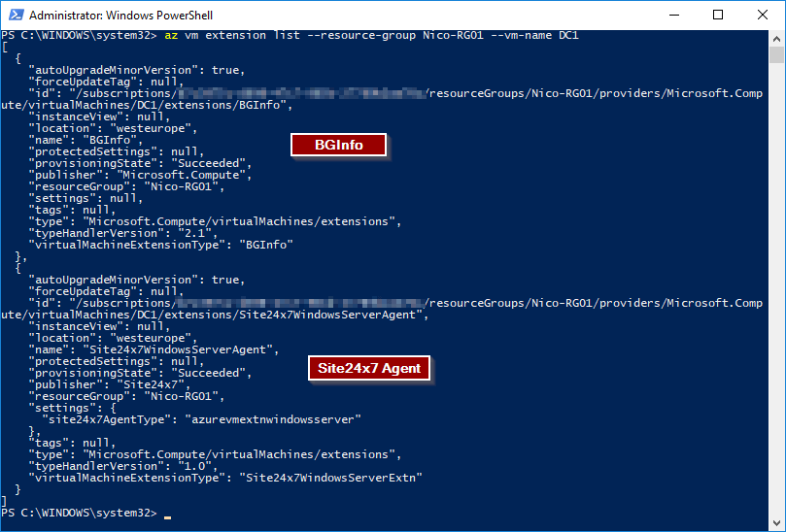The image size is (786, 532).
Task: Click "virtualMachineExtensionType": "Site24x7WindowsServerExtn" line
Action: (225, 478)
